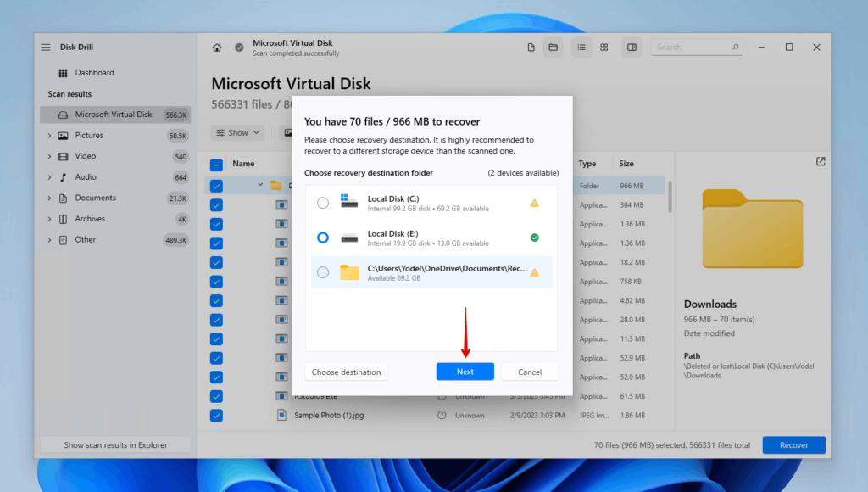Viewport: 868px width, 492px height.
Task: Select the Recovered Files folder destination
Action: [x=322, y=271]
